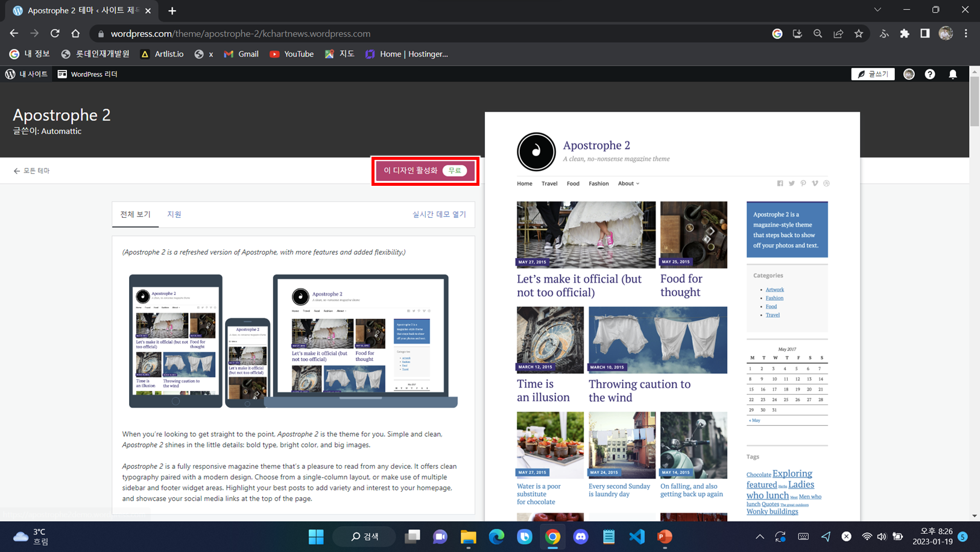Viewport: 980px width, 552px height.
Task: Activate this design with 이 디자인 활성화
Action: click(425, 171)
